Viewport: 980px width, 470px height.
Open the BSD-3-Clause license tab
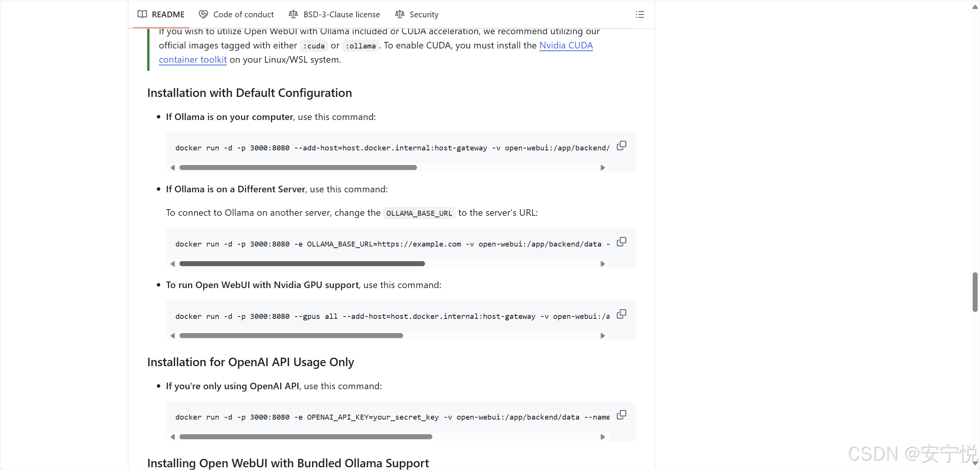pos(334,14)
